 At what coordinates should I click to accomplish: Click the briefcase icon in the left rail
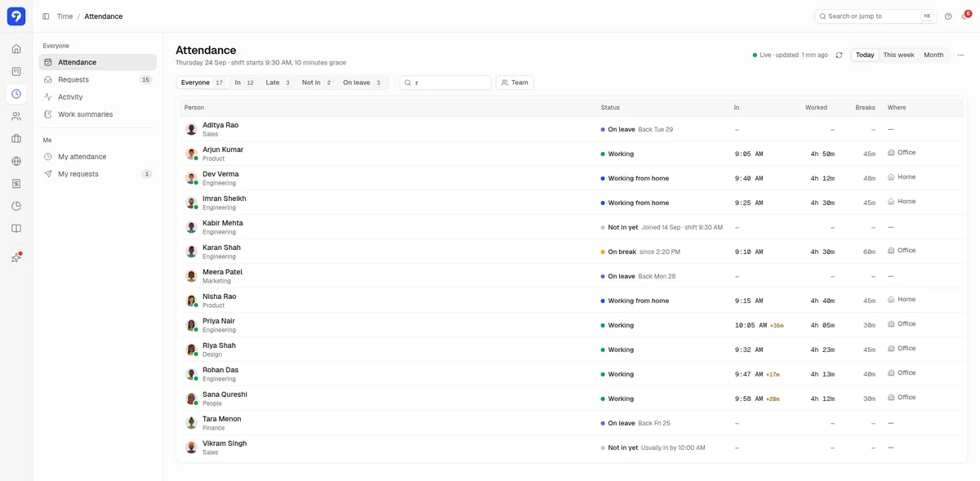(16, 139)
